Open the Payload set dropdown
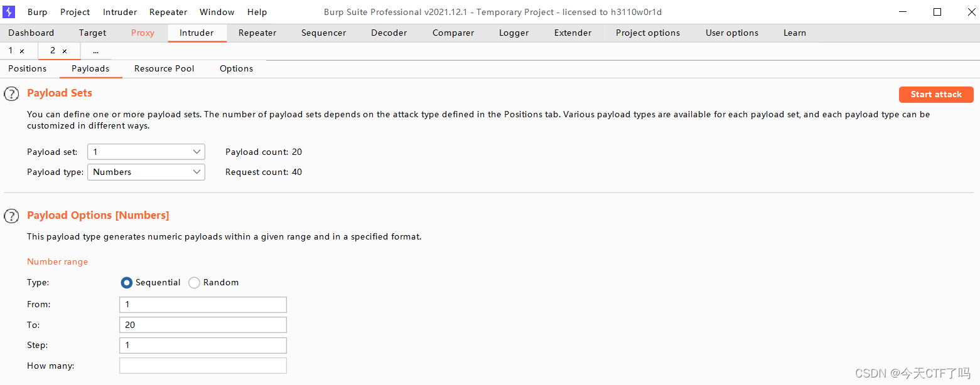This screenshot has height=385, width=980. [146, 152]
